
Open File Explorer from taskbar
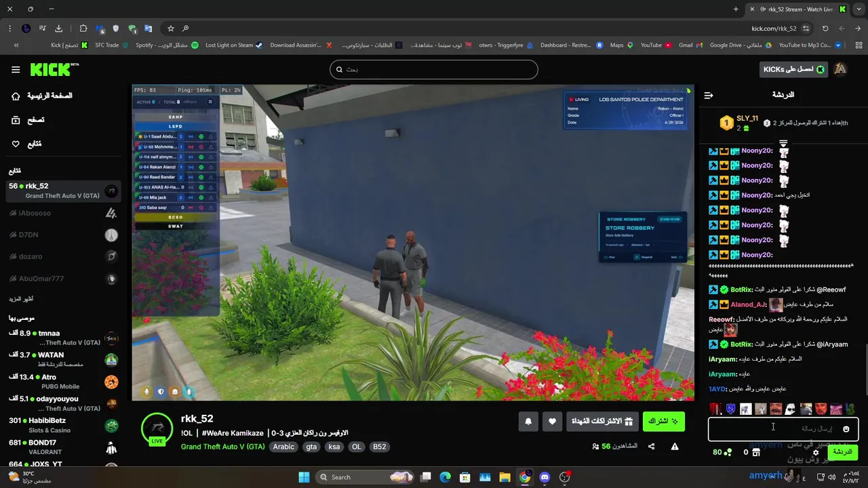point(505,477)
